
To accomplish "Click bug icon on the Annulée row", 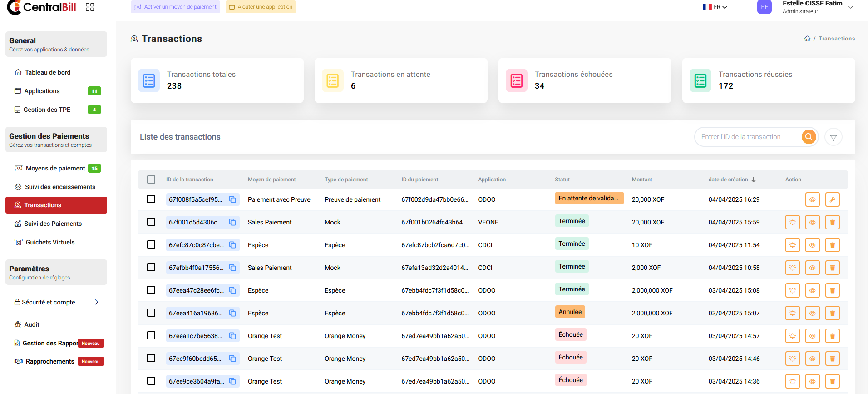I will tap(792, 313).
